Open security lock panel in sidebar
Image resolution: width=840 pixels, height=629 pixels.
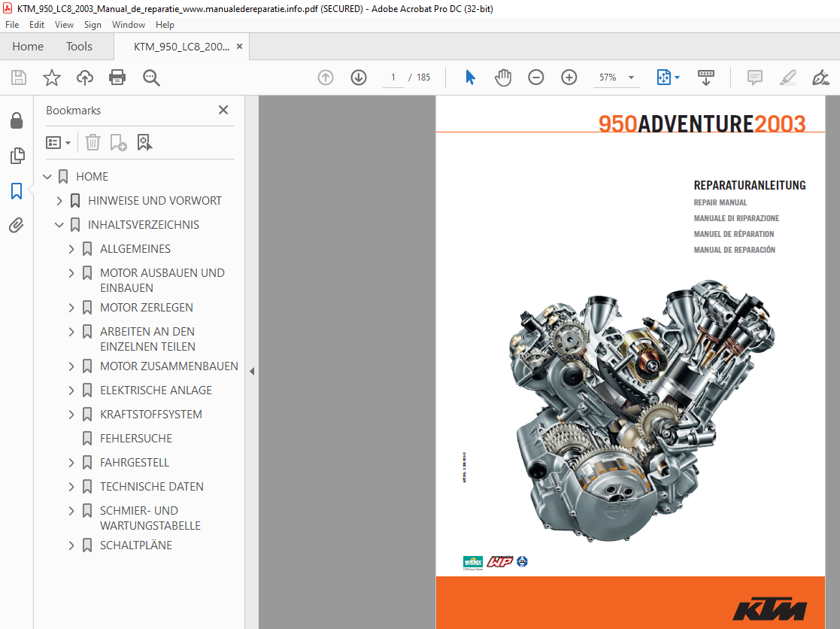coord(17,120)
